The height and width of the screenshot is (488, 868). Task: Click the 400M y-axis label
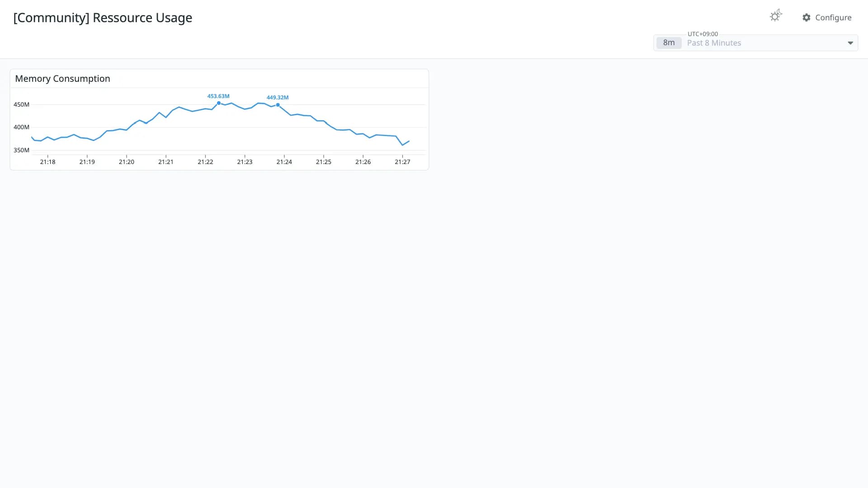21,127
